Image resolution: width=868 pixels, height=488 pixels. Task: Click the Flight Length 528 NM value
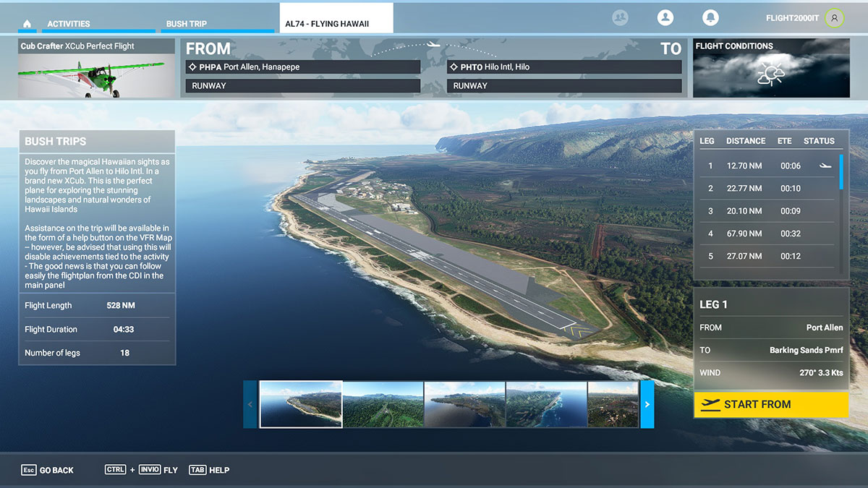tap(121, 306)
